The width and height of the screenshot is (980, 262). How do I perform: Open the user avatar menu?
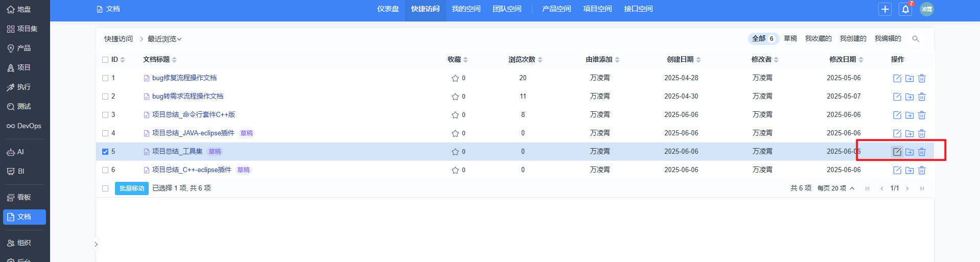[927, 9]
